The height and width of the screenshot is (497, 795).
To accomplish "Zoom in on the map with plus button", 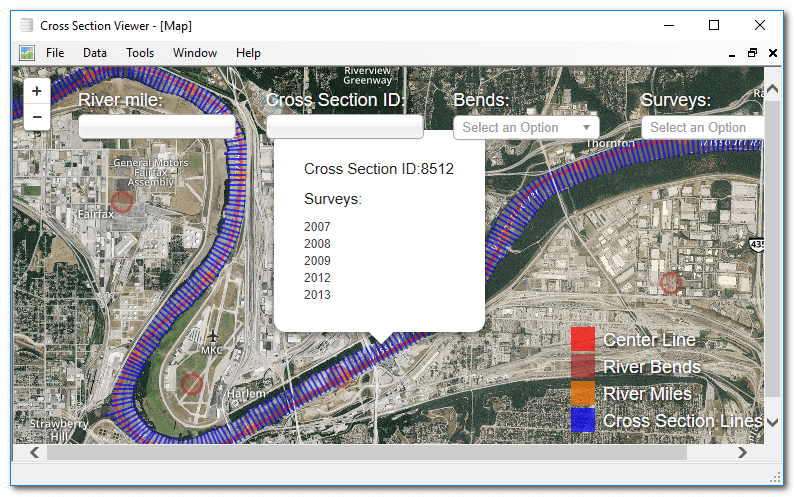I will pyautogui.click(x=37, y=91).
